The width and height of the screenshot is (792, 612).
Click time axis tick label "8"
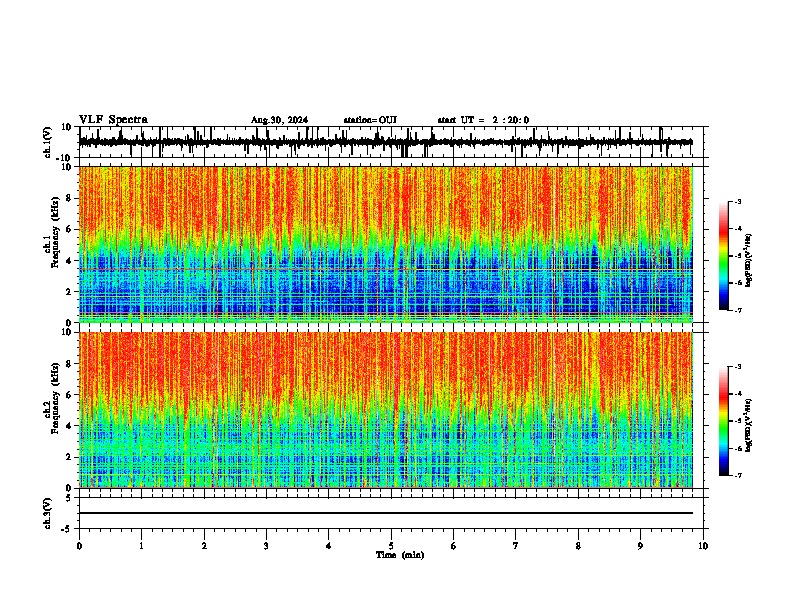(578, 546)
